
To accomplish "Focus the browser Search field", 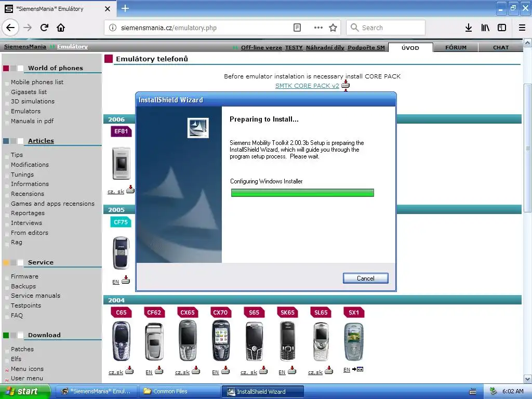I will click(386, 28).
